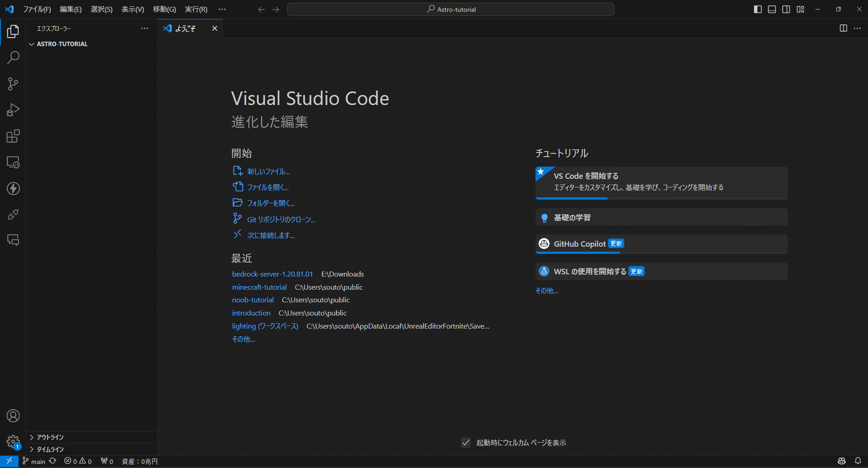Click the lightning bolt icon in the activity bar
Image resolution: width=868 pixels, height=468 pixels.
click(x=13, y=188)
